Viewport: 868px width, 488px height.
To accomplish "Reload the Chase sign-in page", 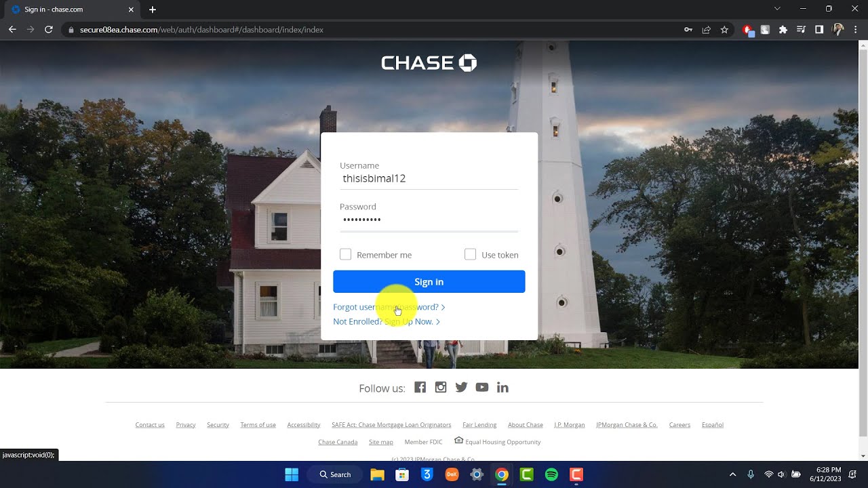I will pyautogui.click(x=49, y=30).
